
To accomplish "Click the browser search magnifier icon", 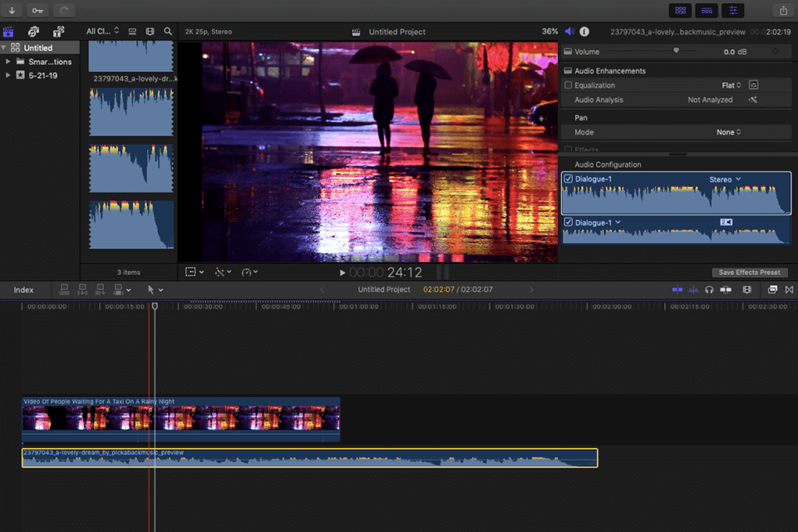I will click(x=168, y=32).
